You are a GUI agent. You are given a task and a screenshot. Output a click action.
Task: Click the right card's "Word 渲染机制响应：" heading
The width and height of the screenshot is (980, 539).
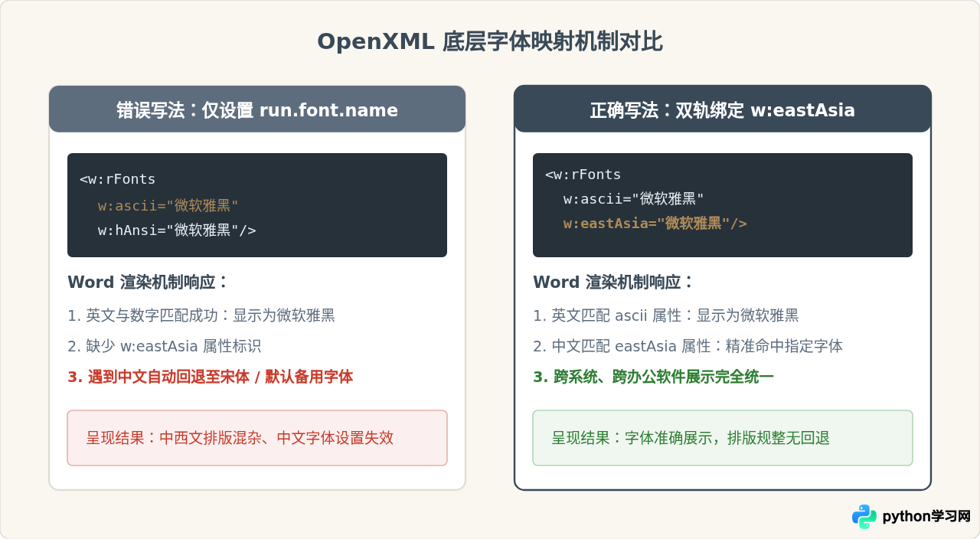[614, 282]
